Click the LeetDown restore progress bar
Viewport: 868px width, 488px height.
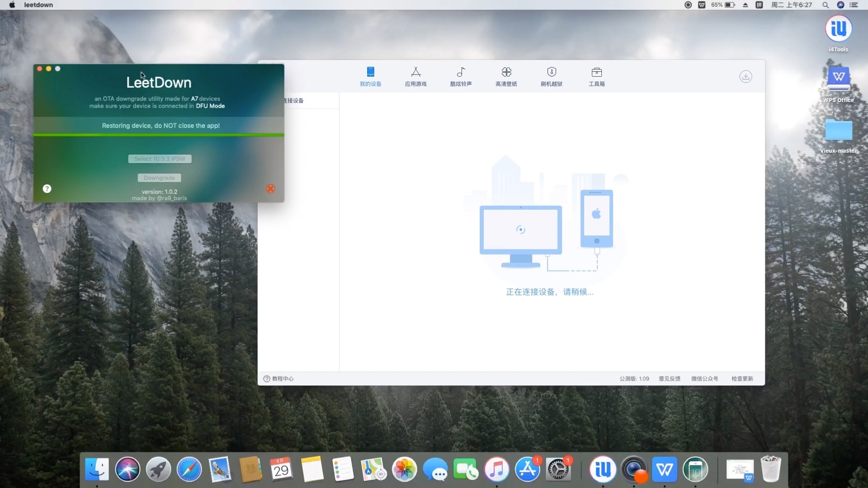pyautogui.click(x=159, y=135)
